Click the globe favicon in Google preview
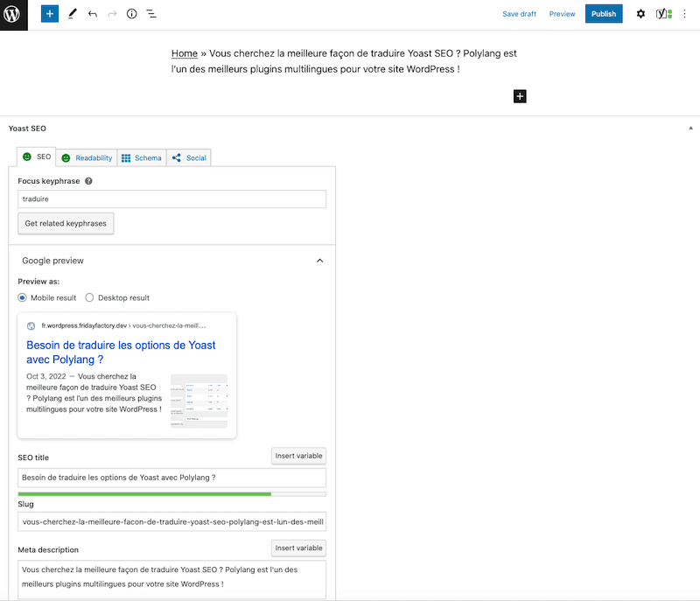The image size is (700, 601). point(31,325)
